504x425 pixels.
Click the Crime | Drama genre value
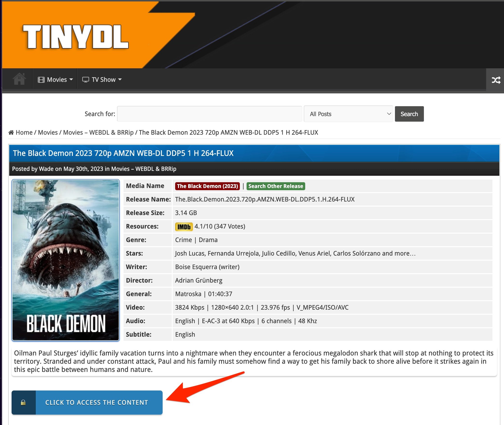[x=196, y=240]
